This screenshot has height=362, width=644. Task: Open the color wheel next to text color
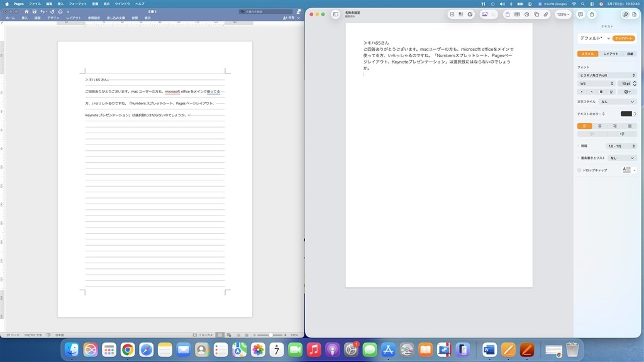tap(635, 114)
